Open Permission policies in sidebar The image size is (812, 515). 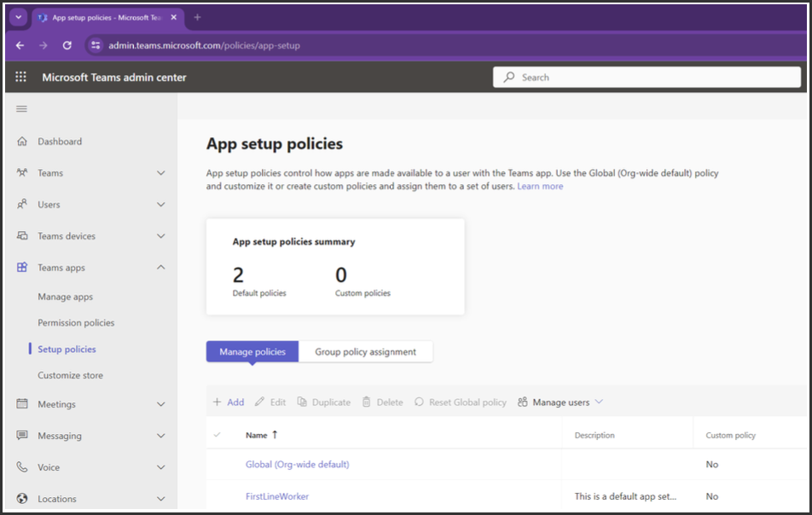(x=76, y=322)
